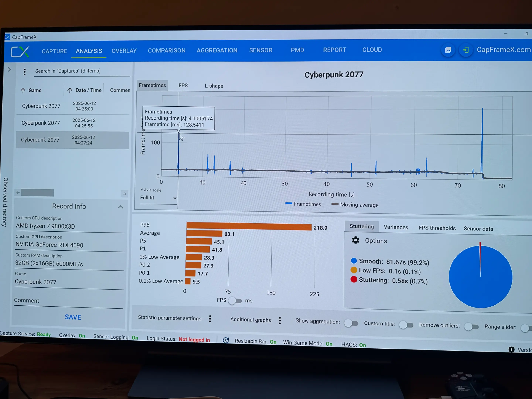
Task: Open the AGGREGATION tab
Action: (x=217, y=50)
